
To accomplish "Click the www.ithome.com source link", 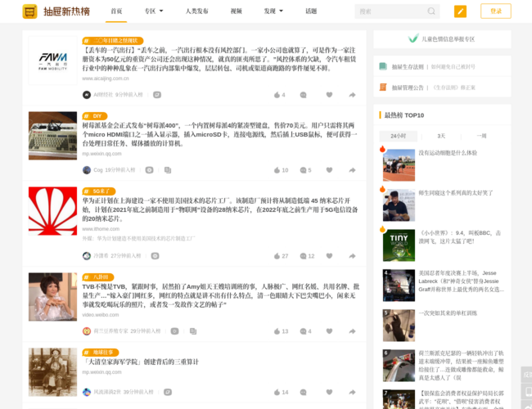I will pyautogui.click(x=101, y=229).
